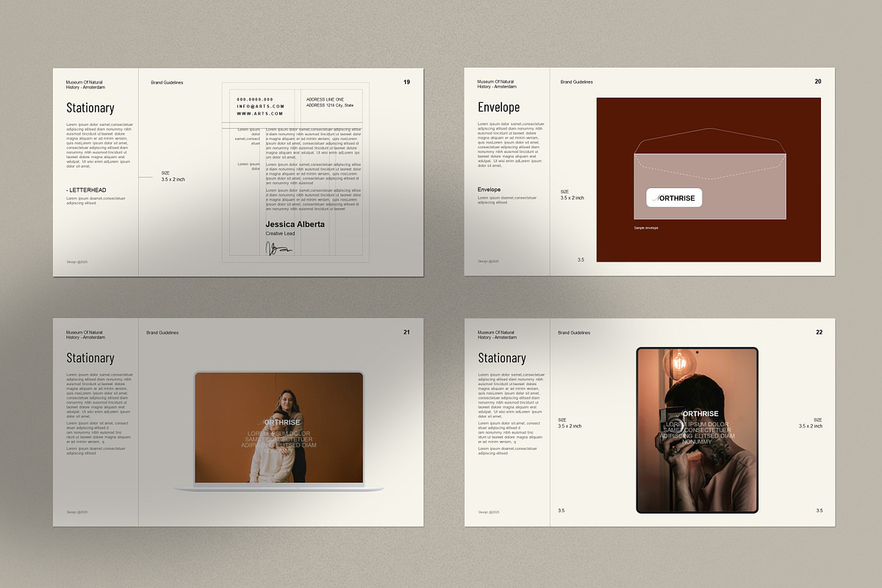Viewport: 882px width, 588px height.
Task: Click the left SIZE 3.5 x 2 inch note on slide 22
Action: pyautogui.click(x=570, y=423)
